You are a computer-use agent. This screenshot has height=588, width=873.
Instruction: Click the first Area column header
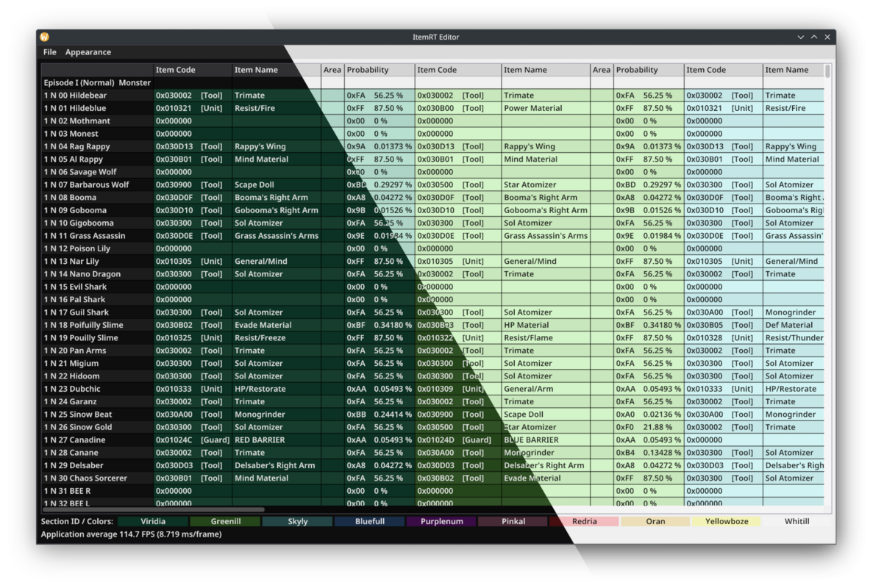point(332,70)
